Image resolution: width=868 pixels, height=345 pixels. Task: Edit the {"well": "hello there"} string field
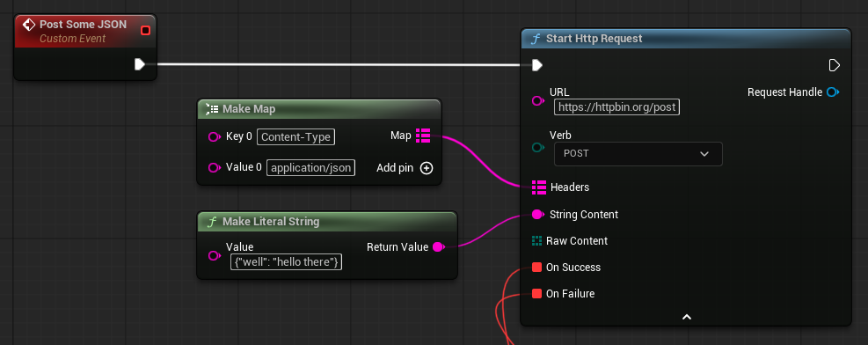[x=286, y=262]
